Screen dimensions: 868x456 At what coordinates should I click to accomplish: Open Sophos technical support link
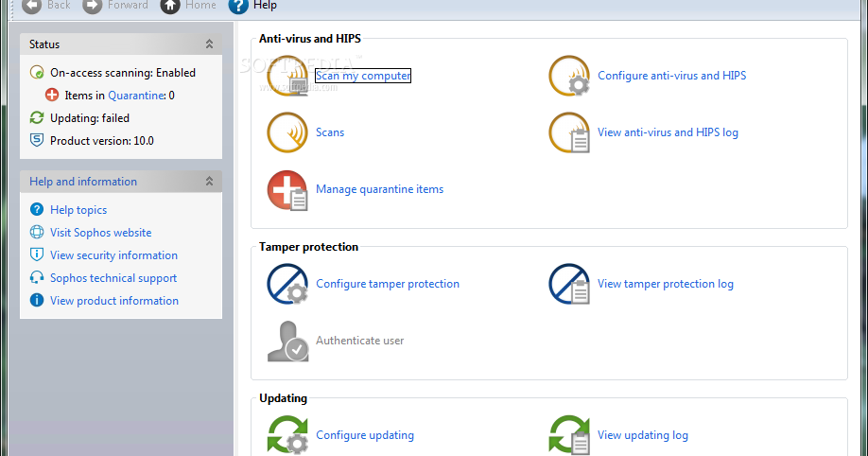pyautogui.click(x=113, y=278)
